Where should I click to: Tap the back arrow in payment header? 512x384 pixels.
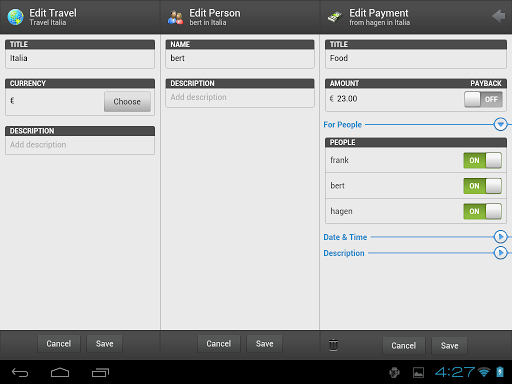pyautogui.click(x=499, y=16)
